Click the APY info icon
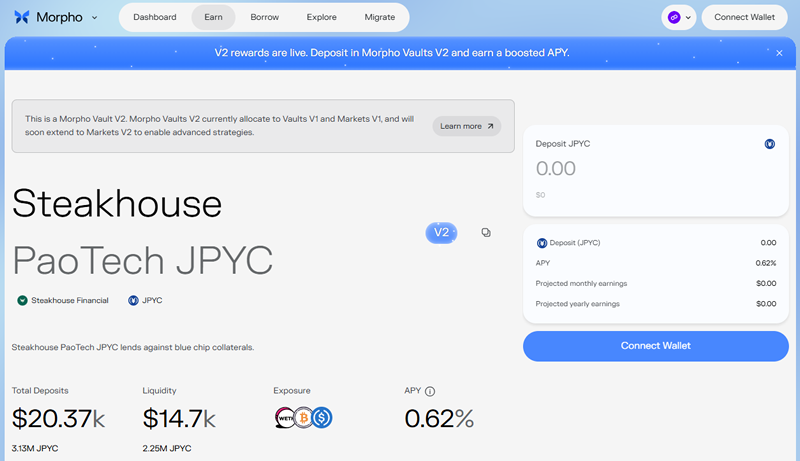The image size is (800, 461). coord(430,391)
